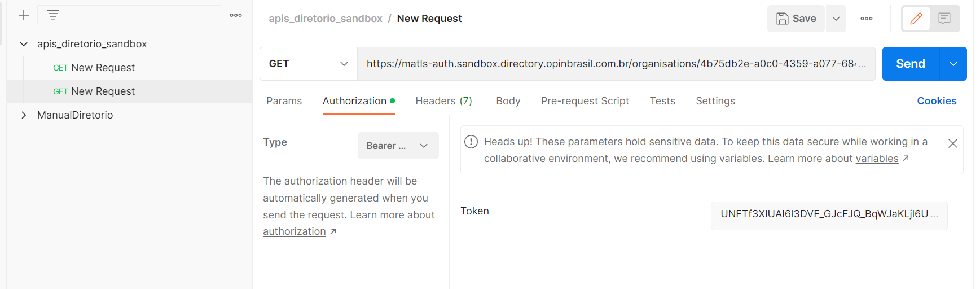Click the plus icon to create new collection
Screen dimensions: 980x289
click(24, 15)
